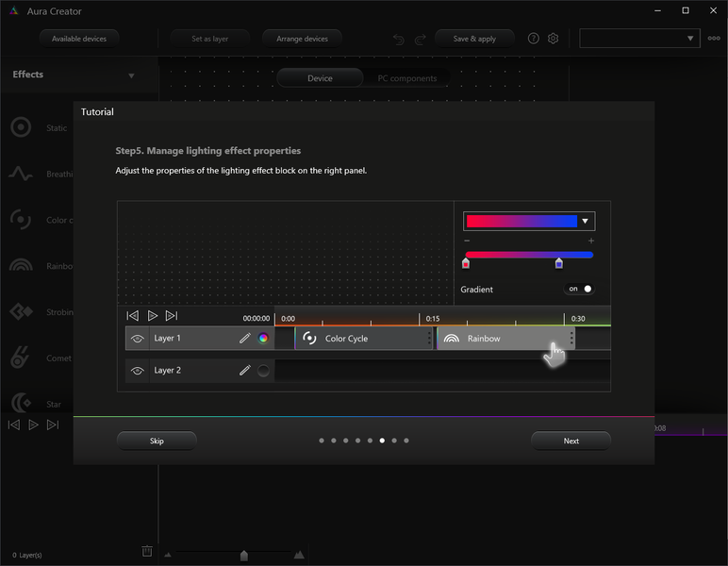Screen dimensions: 728x566
Task: Click the blue gradient stop handle
Action: pos(559,263)
